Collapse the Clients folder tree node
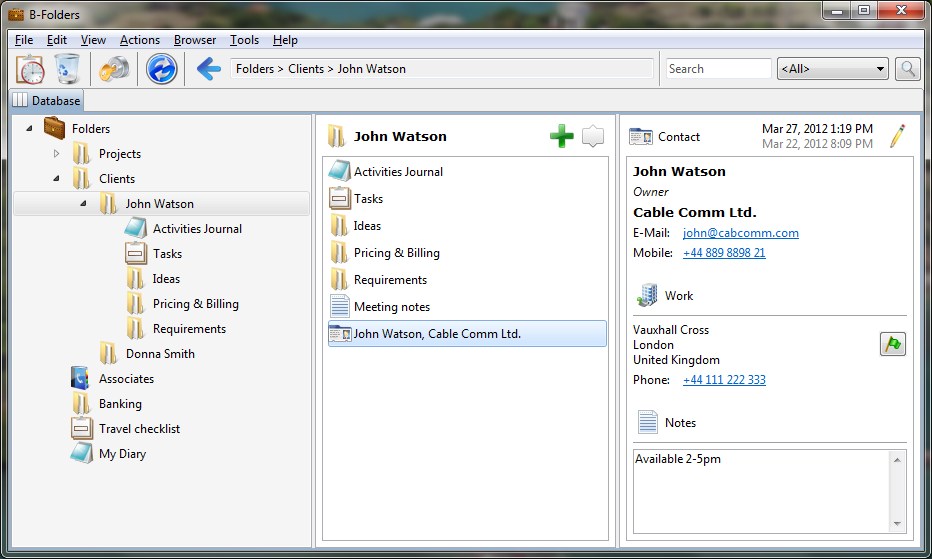Viewport: 932px width, 559px height. 57,179
